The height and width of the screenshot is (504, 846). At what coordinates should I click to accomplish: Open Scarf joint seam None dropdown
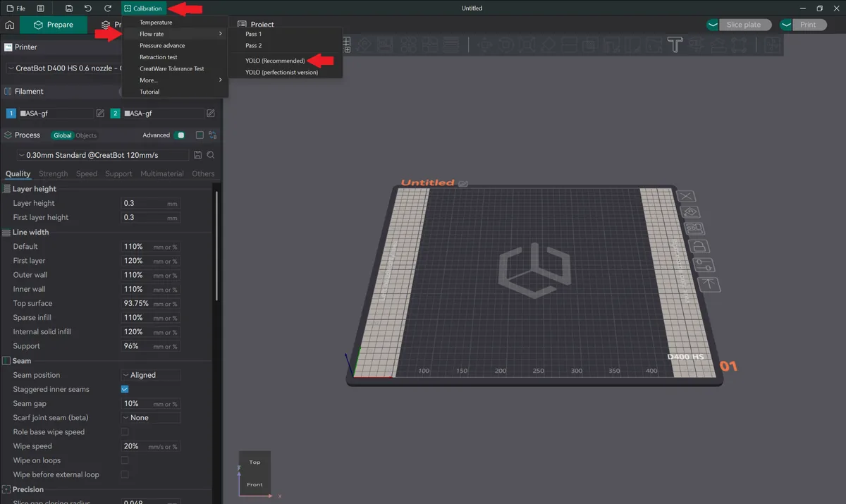point(150,418)
